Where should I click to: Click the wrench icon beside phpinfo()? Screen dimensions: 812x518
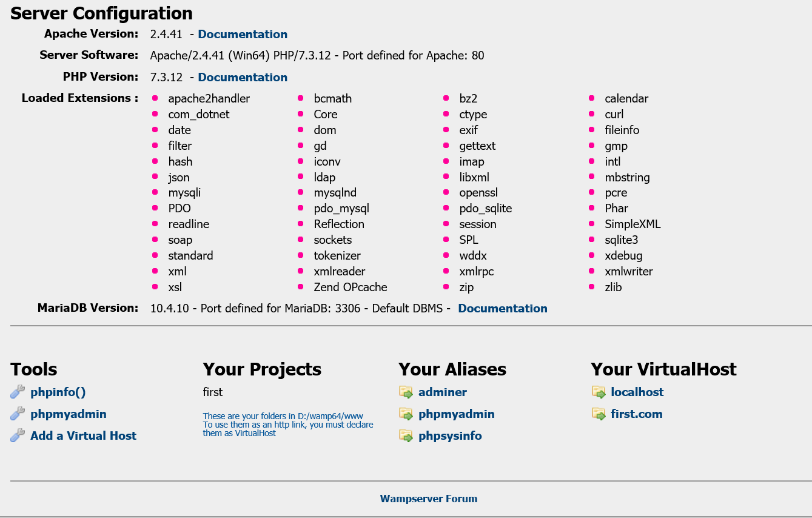point(17,391)
